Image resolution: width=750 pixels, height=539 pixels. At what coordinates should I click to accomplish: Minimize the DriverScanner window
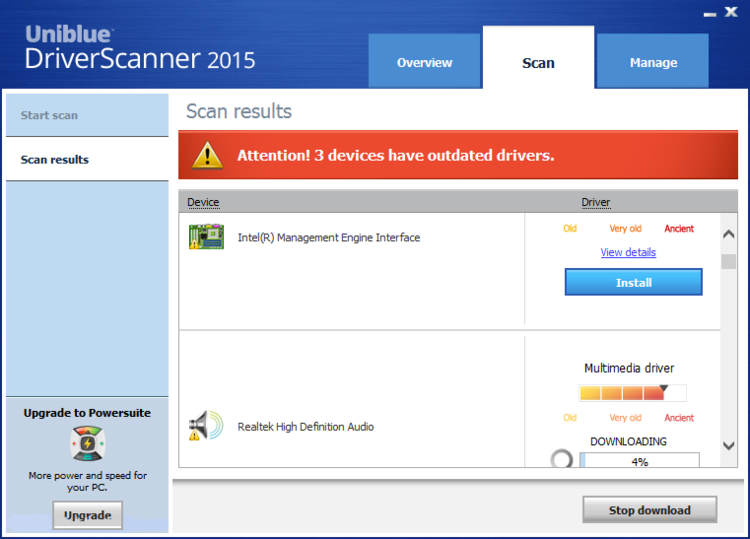(710, 14)
